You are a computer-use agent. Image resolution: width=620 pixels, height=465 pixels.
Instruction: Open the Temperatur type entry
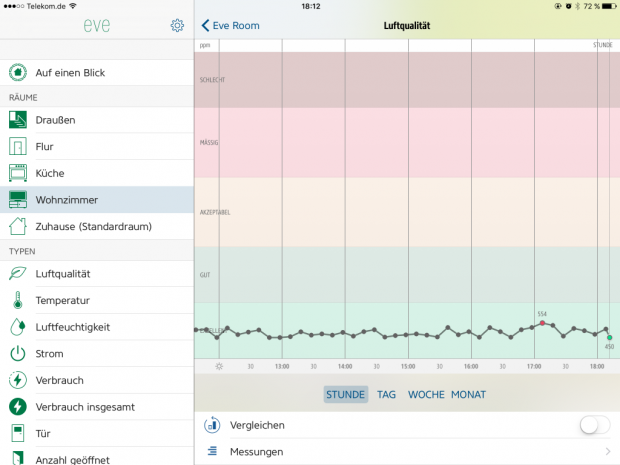pos(97,300)
